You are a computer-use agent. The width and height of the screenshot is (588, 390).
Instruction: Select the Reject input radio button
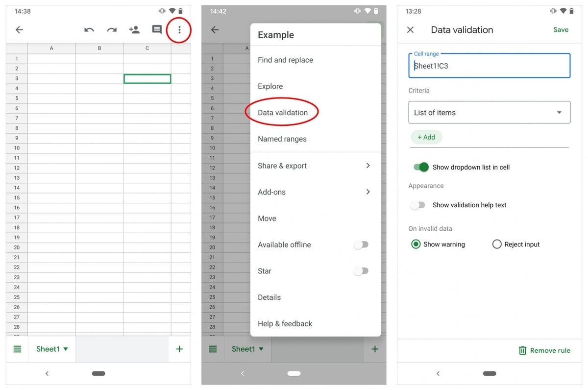click(497, 244)
